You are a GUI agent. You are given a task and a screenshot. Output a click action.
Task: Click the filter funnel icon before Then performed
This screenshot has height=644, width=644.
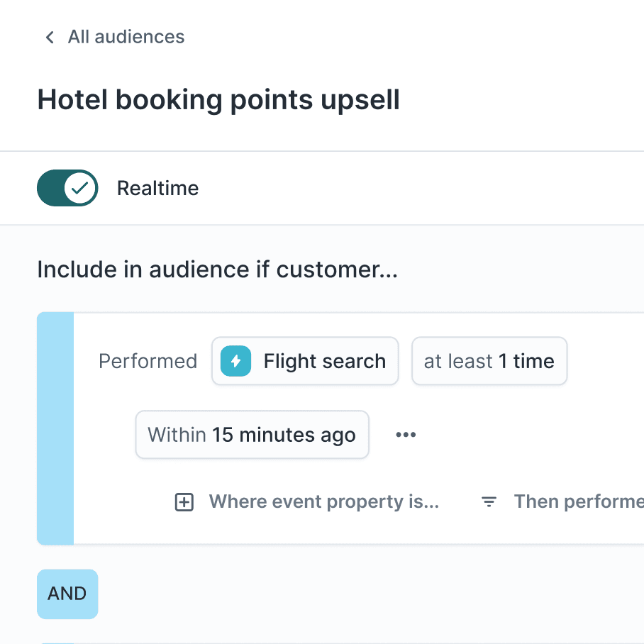[x=489, y=501]
